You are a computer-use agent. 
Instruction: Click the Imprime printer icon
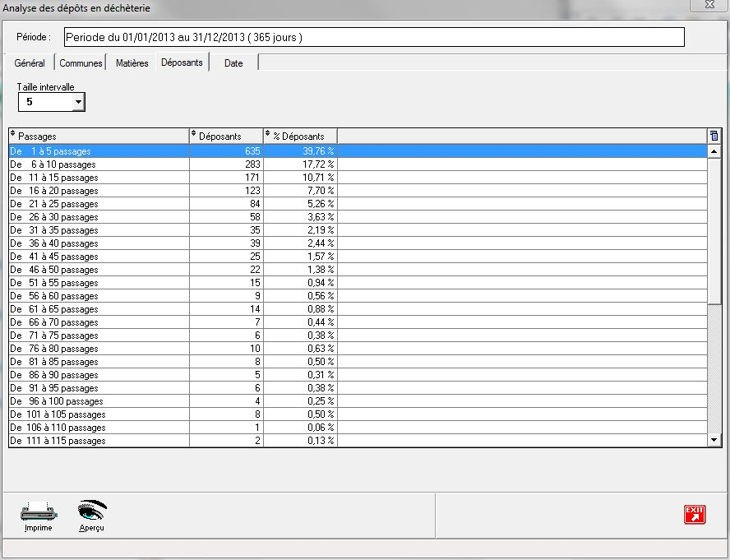pos(38,512)
